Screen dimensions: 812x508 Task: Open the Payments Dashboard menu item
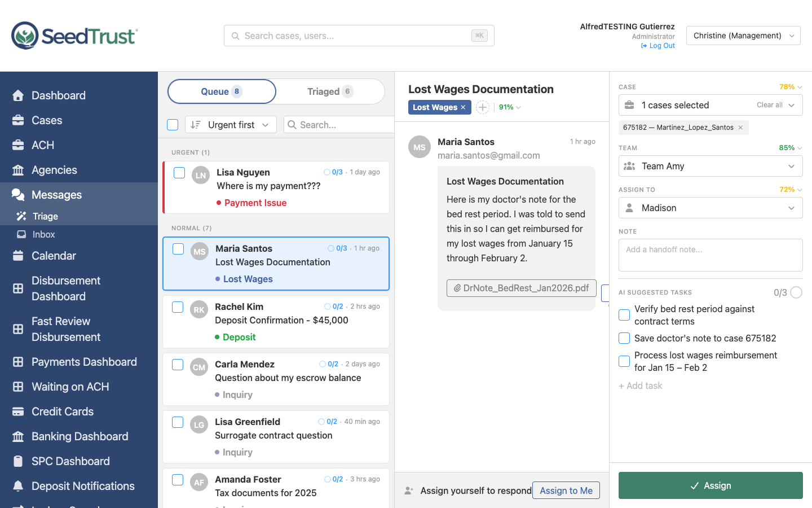tap(79, 362)
